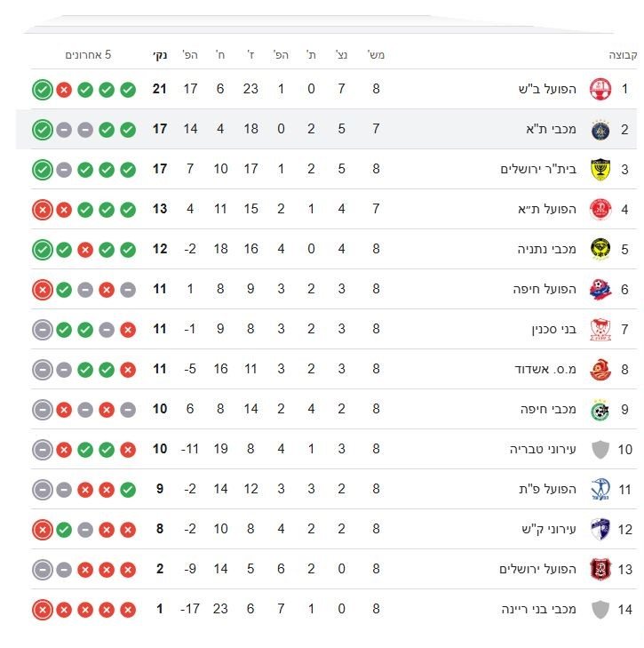The image size is (644, 648).
Task: Click Hapoel Tel Aviv's latest result icon
Action: click(42, 210)
